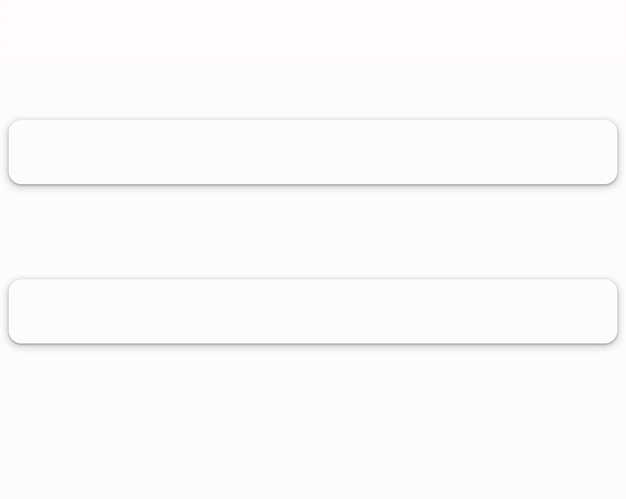Click the center of the lower card
This screenshot has height=499, width=626.
click(x=313, y=311)
